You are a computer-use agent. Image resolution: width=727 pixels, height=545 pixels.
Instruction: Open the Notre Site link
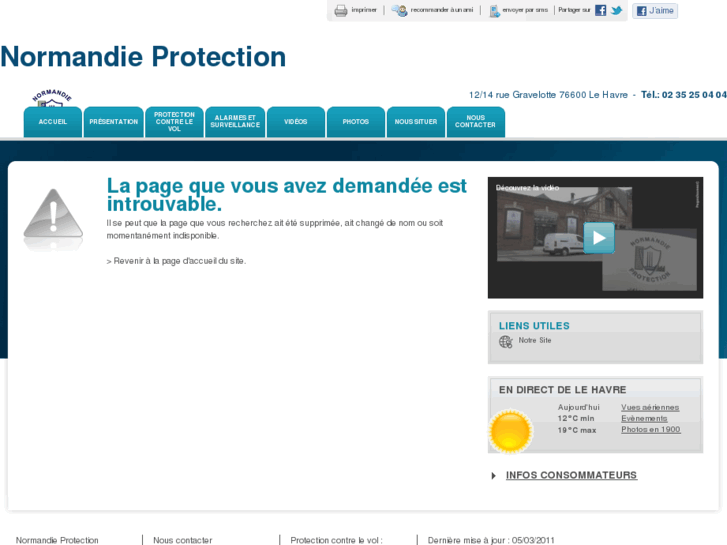(x=535, y=340)
